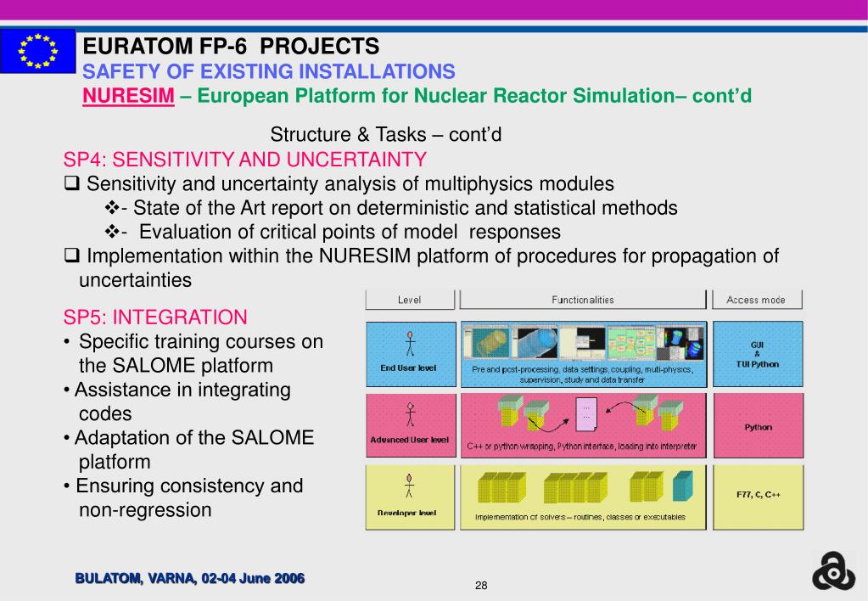Click the EURATOM FP-6 PROJECTS title

pyautogui.click(x=231, y=47)
